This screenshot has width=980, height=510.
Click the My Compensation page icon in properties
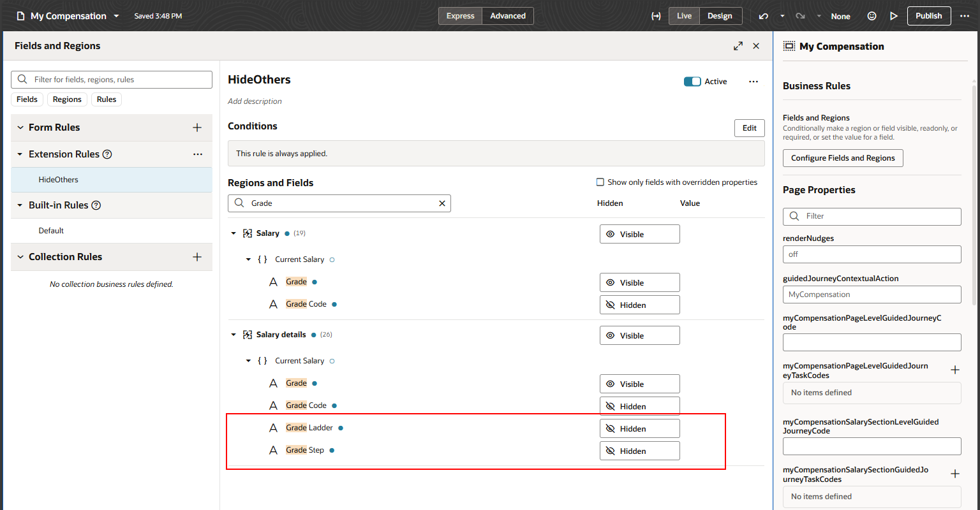pyautogui.click(x=789, y=46)
